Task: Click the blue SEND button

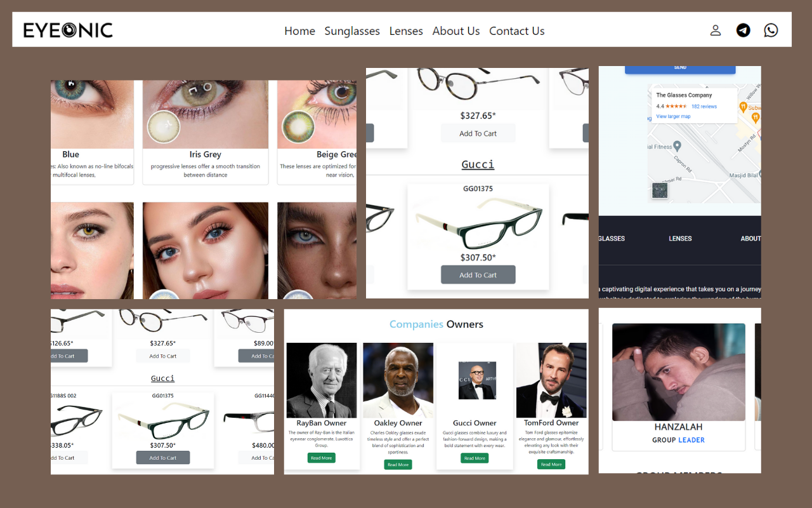Action: 680,69
